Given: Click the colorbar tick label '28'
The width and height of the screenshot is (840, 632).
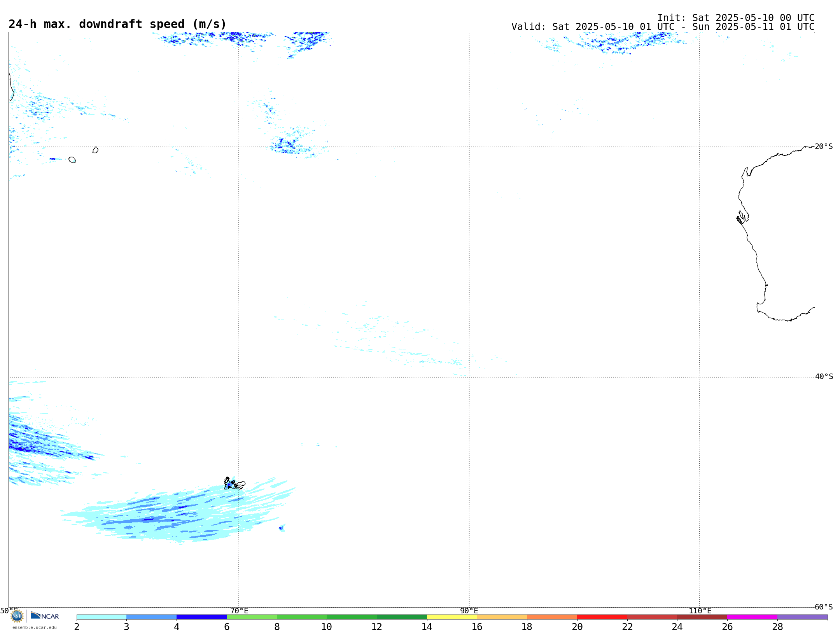Looking at the screenshot, I should point(777,627).
